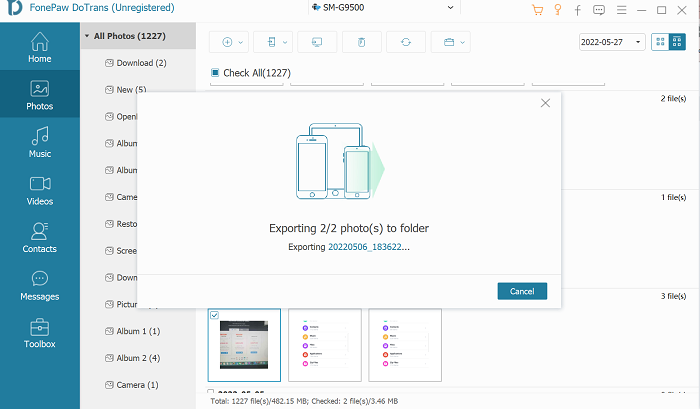Click the 2 file(s) group count
The height and width of the screenshot is (409, 700).
point(673,98)
